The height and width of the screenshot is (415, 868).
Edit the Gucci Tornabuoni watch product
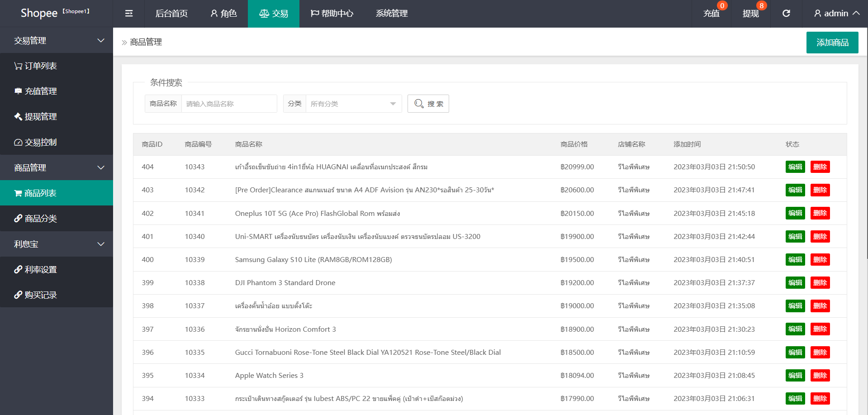pos(795,353)
